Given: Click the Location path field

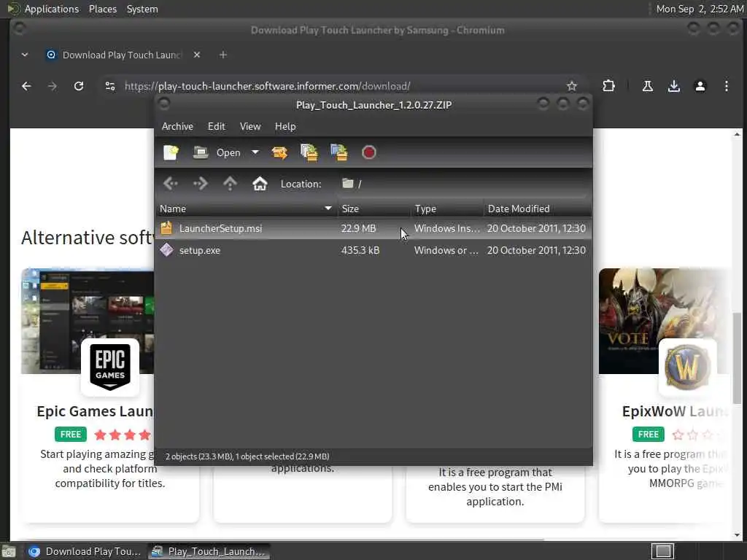Looking at the screenshot, I should click(463, 184).
